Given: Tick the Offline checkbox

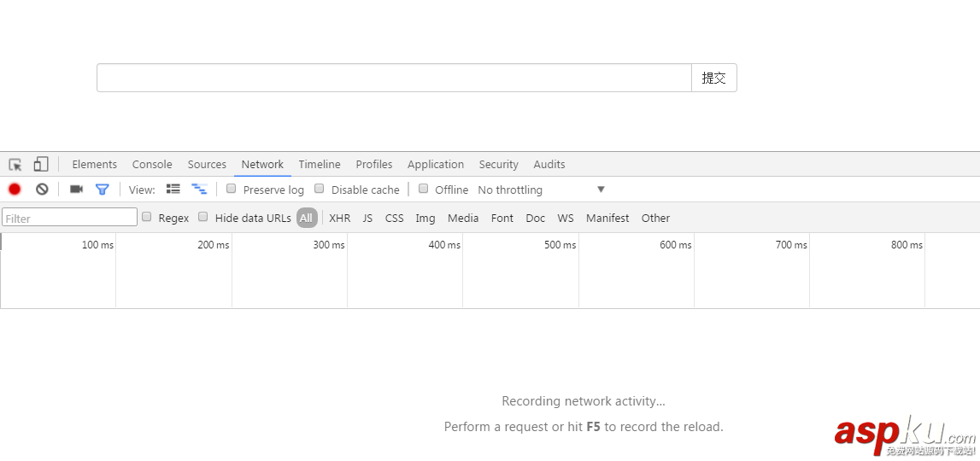Looking at the screenshot, I should (x=423, y=189).
